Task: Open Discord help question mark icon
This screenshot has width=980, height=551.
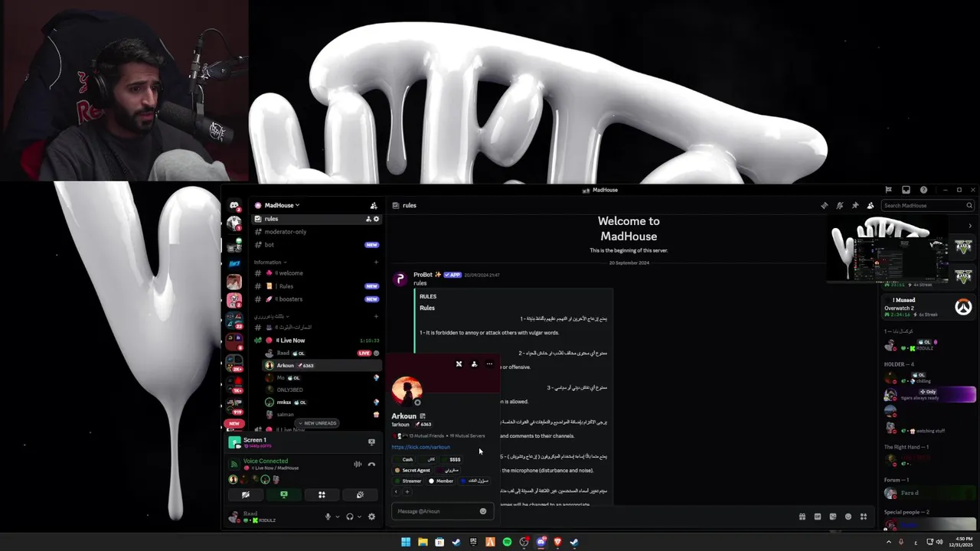Action: pos(923,190)
